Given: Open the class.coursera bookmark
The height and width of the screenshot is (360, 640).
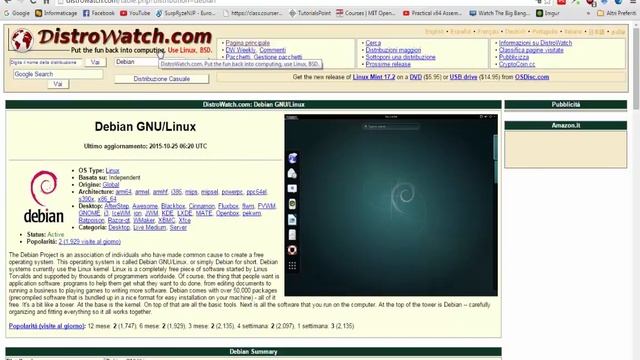Looking at the screenshot, I should 253,13.
